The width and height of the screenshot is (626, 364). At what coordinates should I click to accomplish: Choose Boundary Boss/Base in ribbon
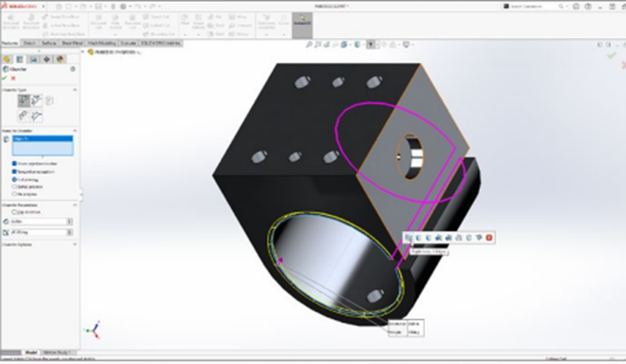[x=64, y=34]
